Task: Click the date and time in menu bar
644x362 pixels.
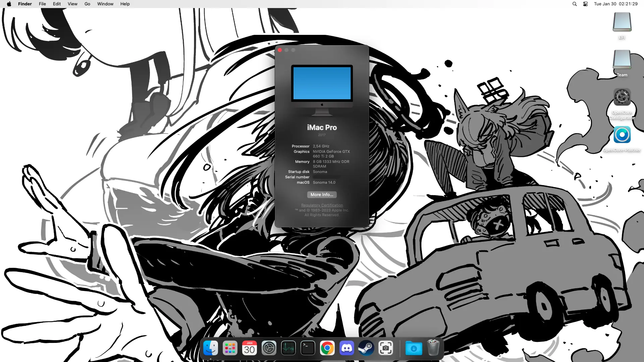Action: click(x=616, y=4)
